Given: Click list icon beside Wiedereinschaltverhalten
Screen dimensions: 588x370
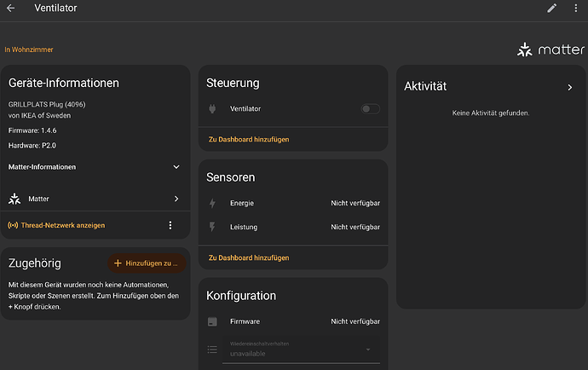Looking at the screenshot, I should pyautogui.click(x=212, y=350).
